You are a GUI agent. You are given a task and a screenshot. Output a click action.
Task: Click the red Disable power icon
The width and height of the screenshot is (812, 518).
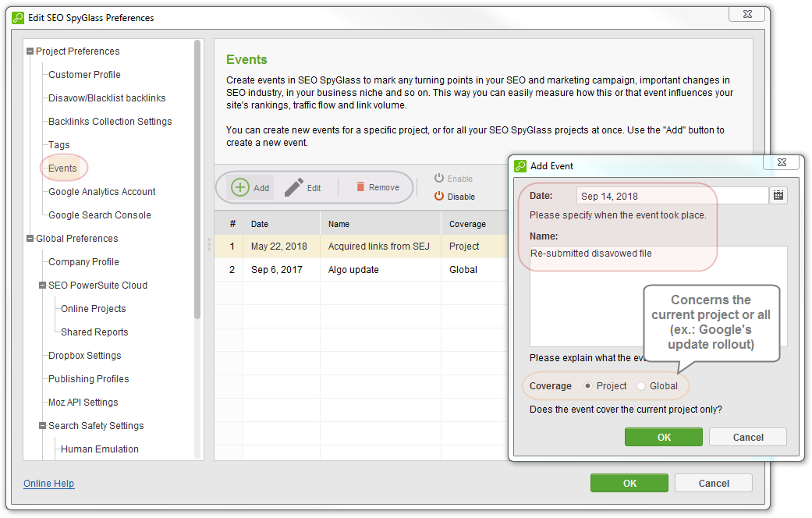(439, 196)
